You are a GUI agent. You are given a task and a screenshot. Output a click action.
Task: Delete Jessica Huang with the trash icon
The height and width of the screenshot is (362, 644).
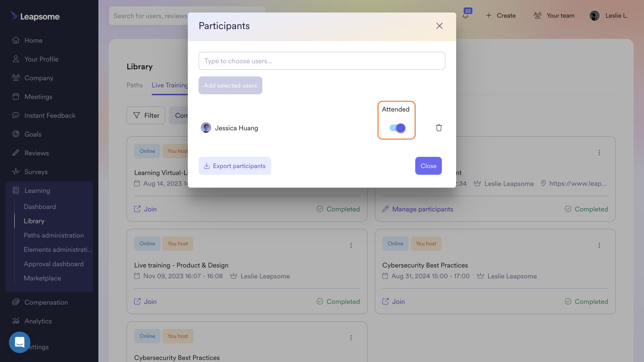(439, 128)
